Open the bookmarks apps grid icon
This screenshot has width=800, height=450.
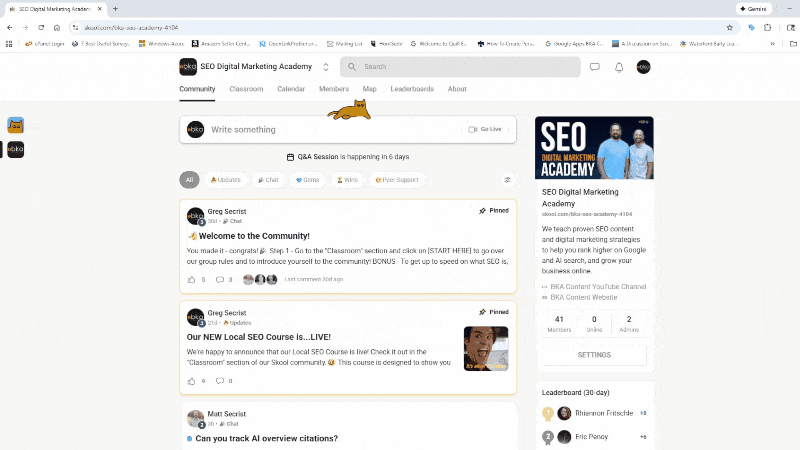click(9, 44)
